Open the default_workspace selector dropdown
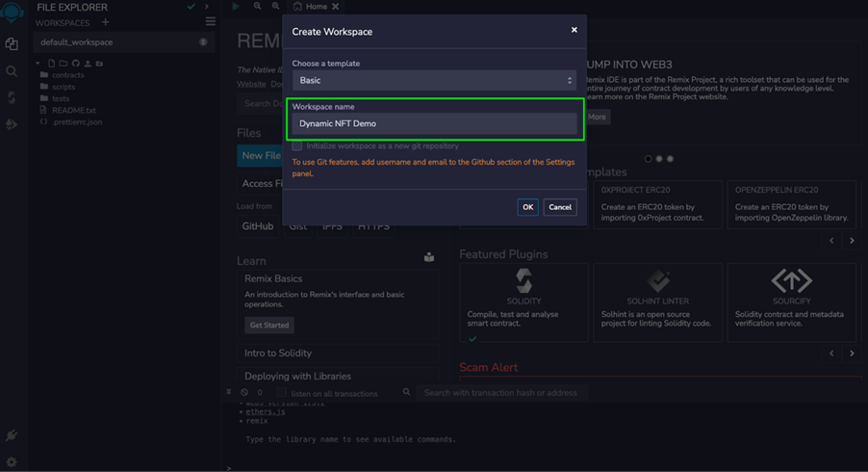Viewport: 868px width, 472px height. 123,42
